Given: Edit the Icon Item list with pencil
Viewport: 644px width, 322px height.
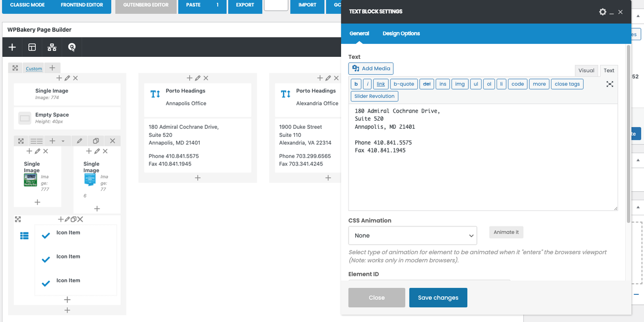Looking at the screenshot, I should (x=67, y=219).
